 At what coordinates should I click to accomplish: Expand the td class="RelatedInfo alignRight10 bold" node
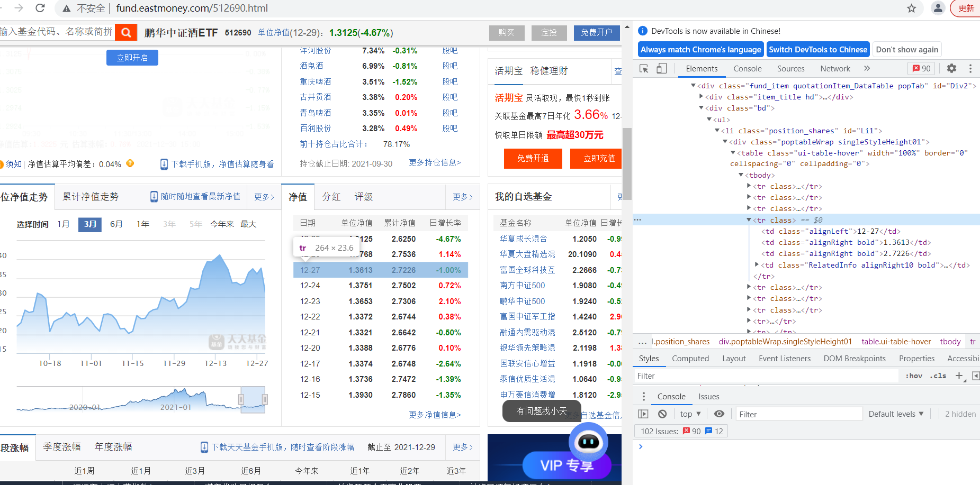click(757, 265)
